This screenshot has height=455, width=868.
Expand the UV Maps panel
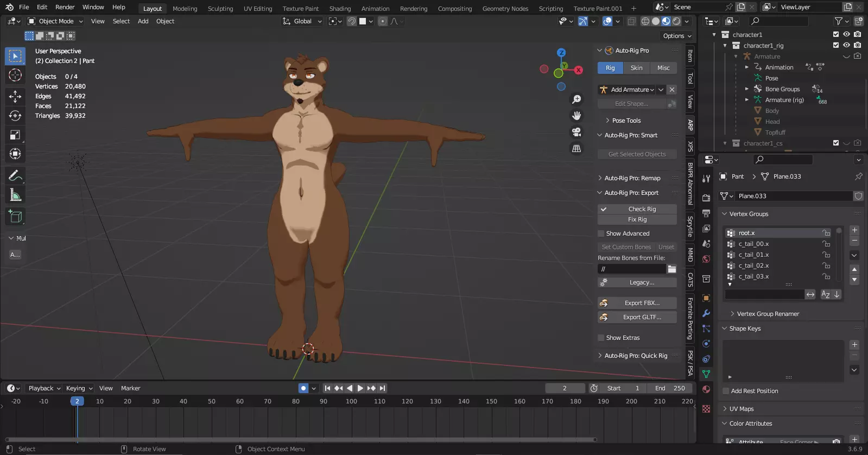(741, 409)
